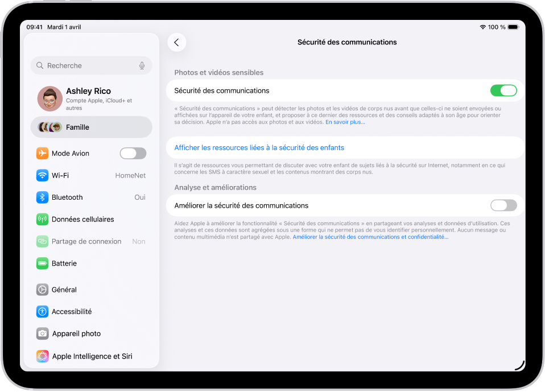Open Données cellulaires settings
Viewport: 545px width, 392px height.
point(80,219)
